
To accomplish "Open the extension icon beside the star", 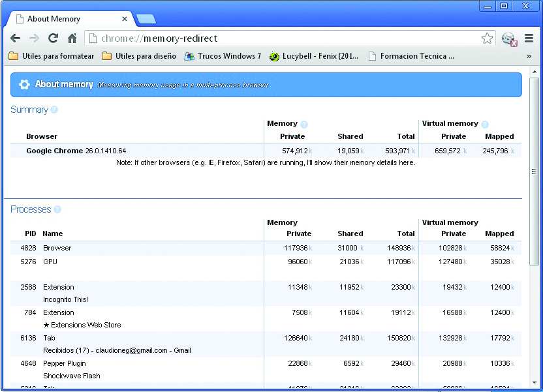I will click(x=510, y=38).
